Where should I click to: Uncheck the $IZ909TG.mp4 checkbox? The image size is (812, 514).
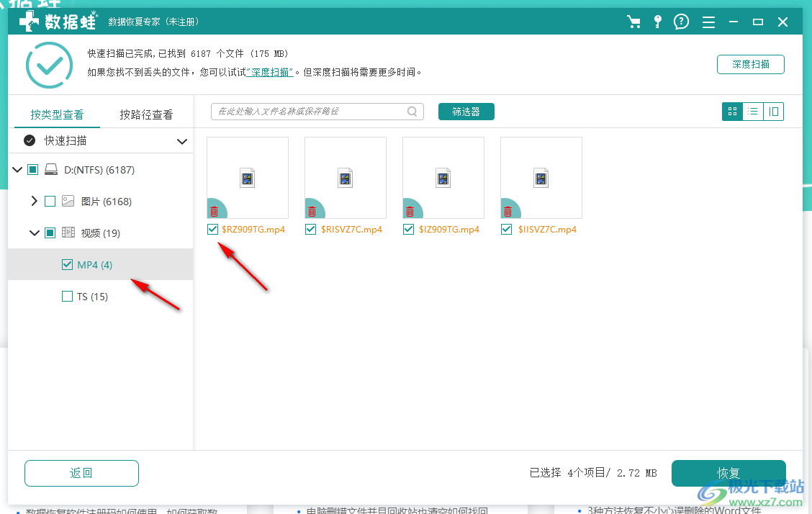tap(409, 230)
